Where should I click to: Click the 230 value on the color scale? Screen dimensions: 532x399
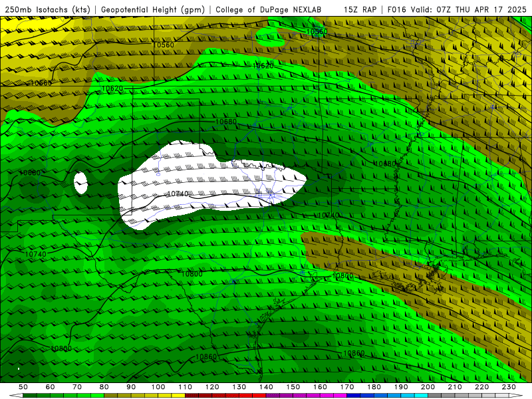(x=509, y=387)
